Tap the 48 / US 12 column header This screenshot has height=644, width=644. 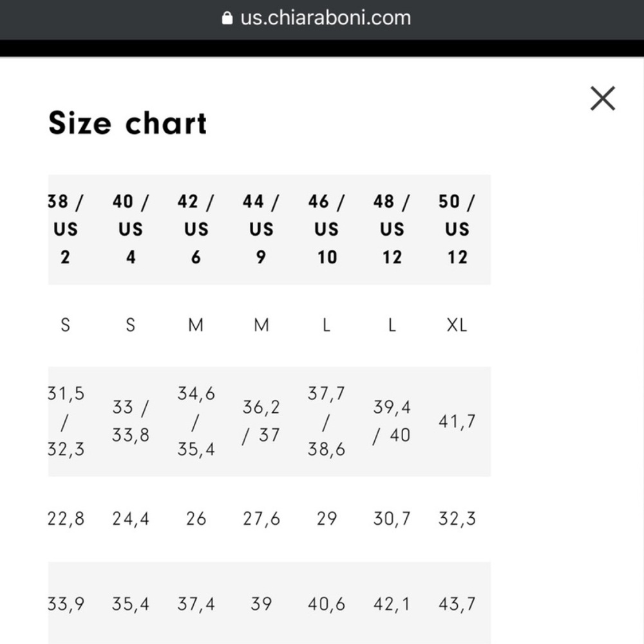point(392,229)
